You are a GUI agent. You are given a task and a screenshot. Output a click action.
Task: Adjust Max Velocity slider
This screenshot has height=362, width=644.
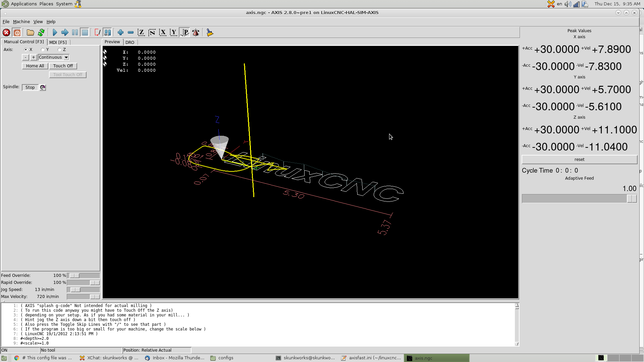click(x=83, y=297)
